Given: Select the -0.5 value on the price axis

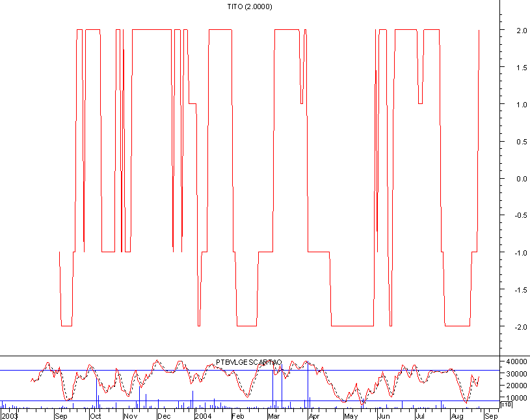Looking at the screenshot, I should pyautogui.click(x=520, y=216).
